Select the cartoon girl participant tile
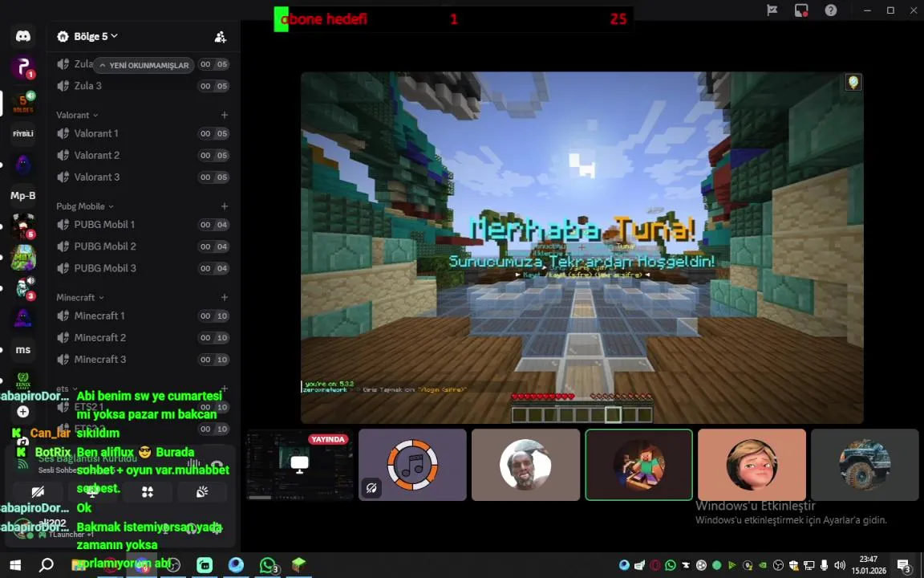Viewport: 924px width, 578px height. [x=752, y=465]
